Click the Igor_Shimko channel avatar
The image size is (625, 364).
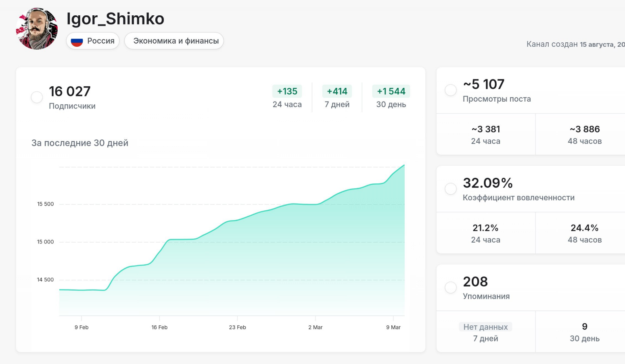37,28
